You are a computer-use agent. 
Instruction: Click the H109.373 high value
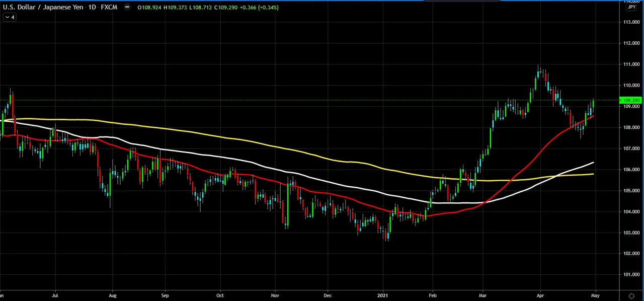pyautogui.click(x=176, y=8)
